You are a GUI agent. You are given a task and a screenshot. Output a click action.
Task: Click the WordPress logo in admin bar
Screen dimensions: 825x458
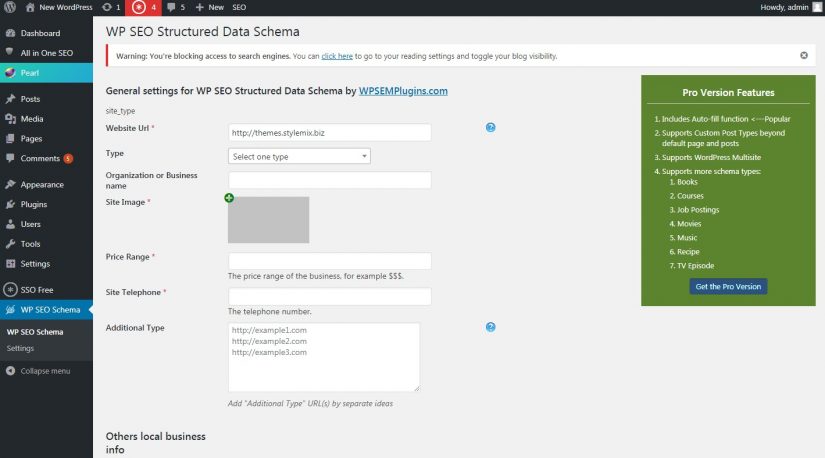coord(10,7)
